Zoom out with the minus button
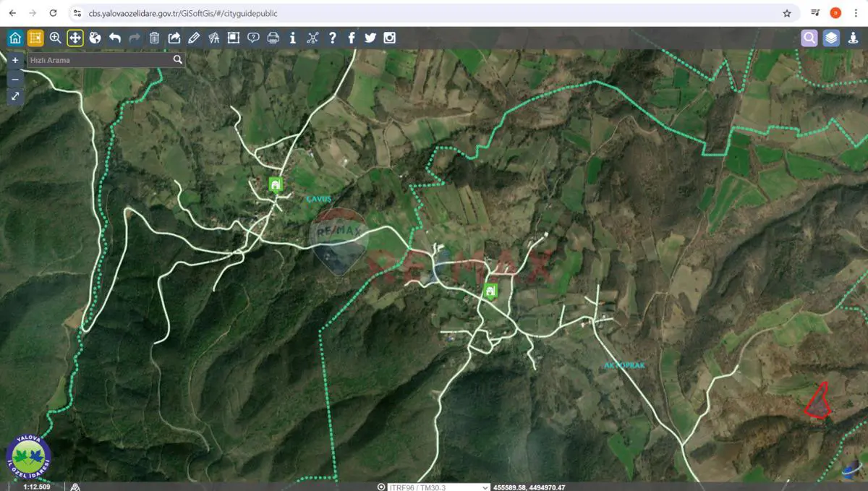Image resolution: width=868 pixels, height=491 pixels. [15, 78]
